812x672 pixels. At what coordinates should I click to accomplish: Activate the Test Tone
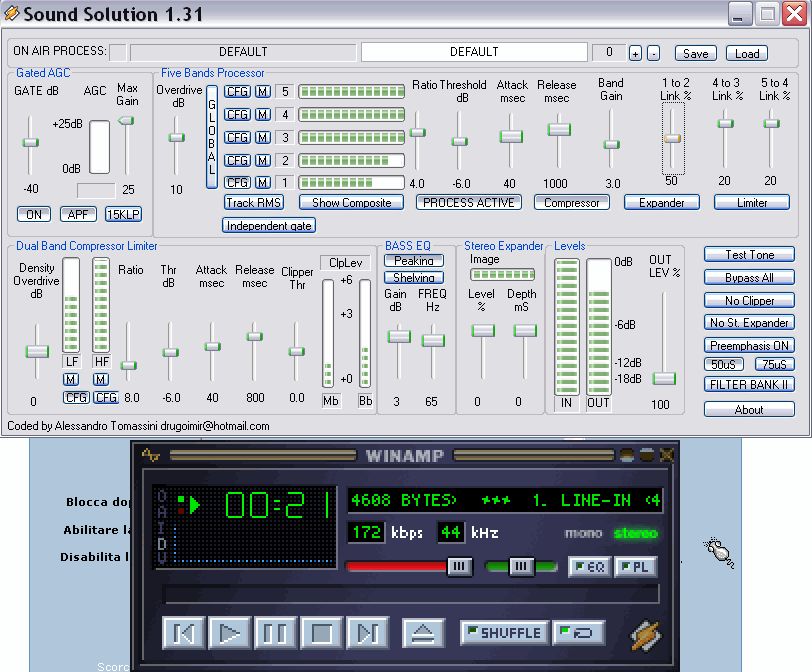[749, 254]
